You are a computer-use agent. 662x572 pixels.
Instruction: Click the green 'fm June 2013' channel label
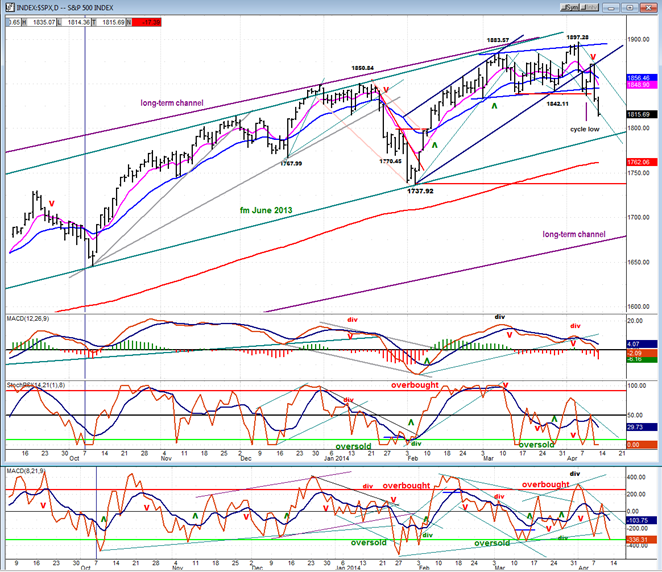(x=266, y=210)
